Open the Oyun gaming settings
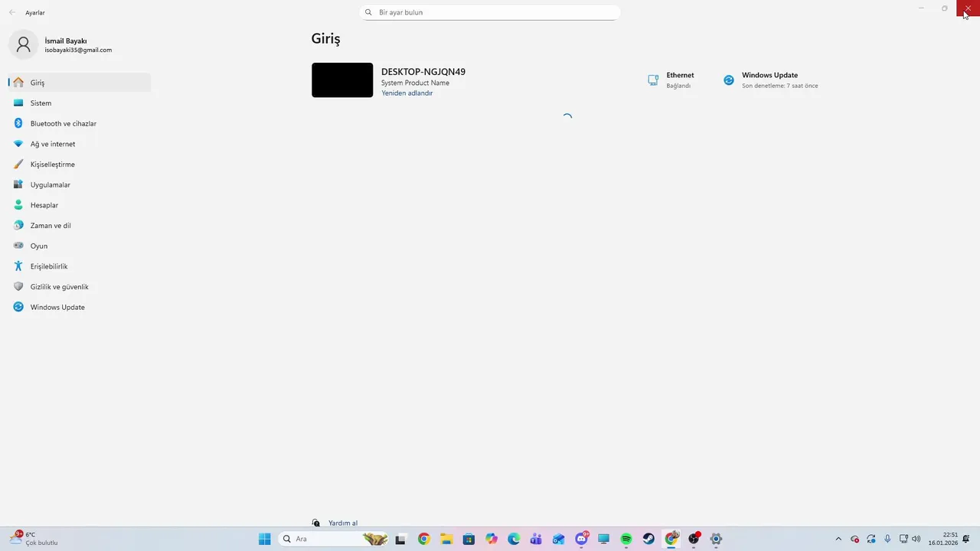This screenshot has height=551, width=980. click(80, 246)
